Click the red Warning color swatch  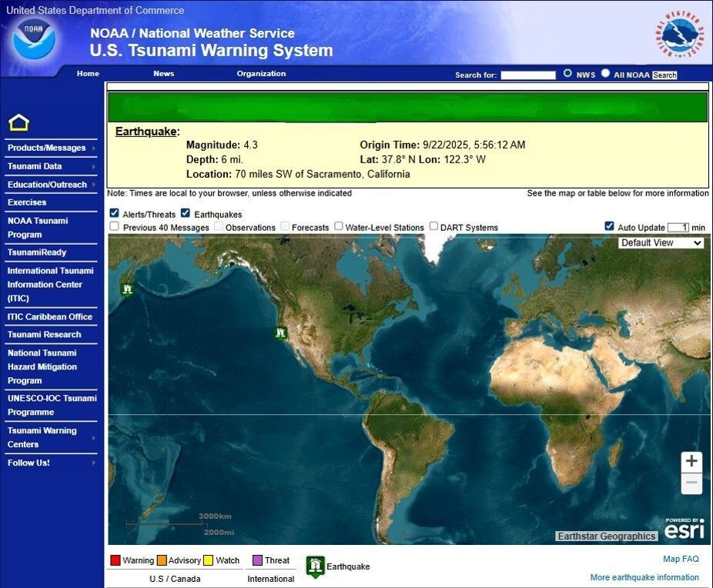116,560
